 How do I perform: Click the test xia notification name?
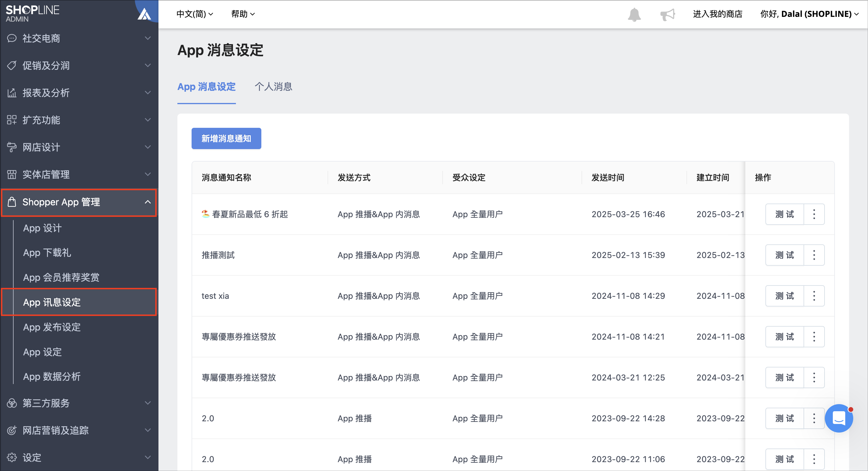215,296
